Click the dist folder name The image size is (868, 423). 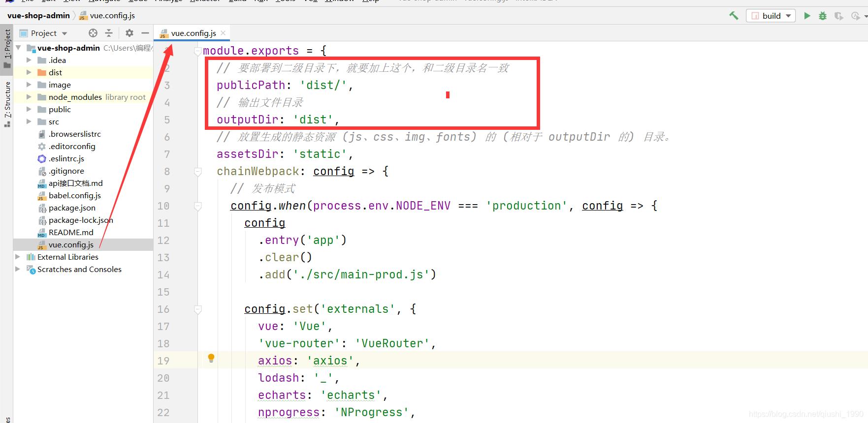coord(55,72)
